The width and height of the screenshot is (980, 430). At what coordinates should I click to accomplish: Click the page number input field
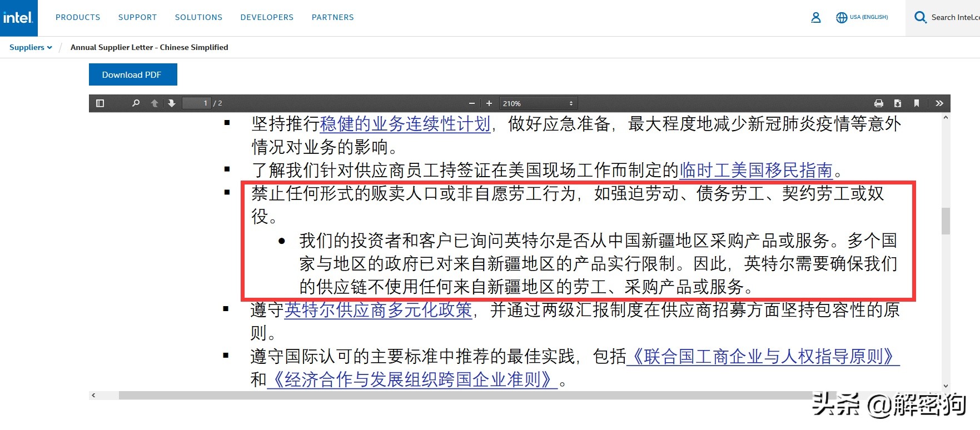[x=197, y=103]
